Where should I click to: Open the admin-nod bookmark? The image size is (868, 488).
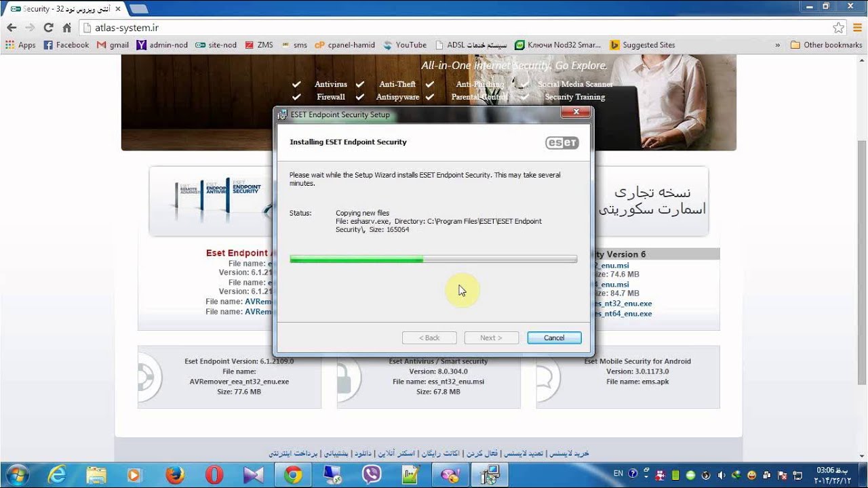coord(162,45)
